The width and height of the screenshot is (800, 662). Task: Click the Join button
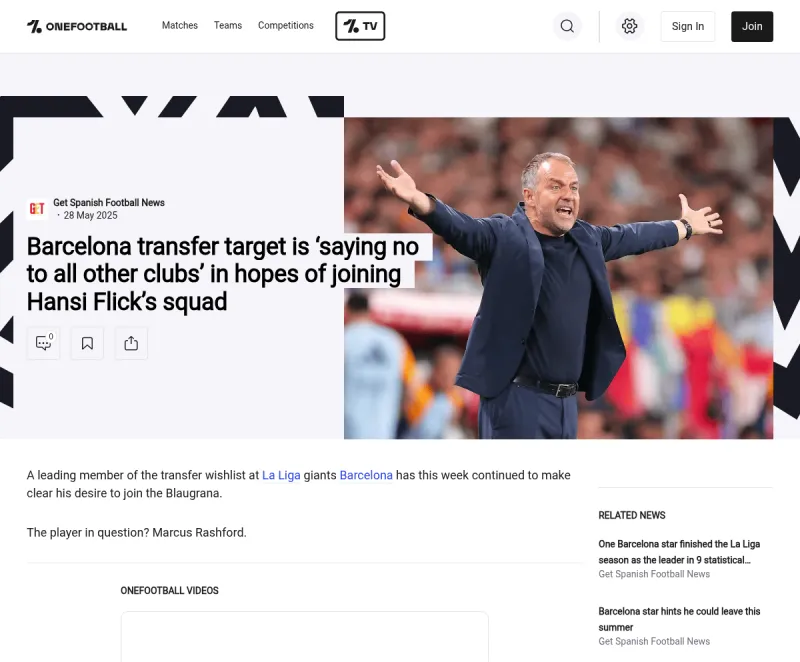click(752, 27)
